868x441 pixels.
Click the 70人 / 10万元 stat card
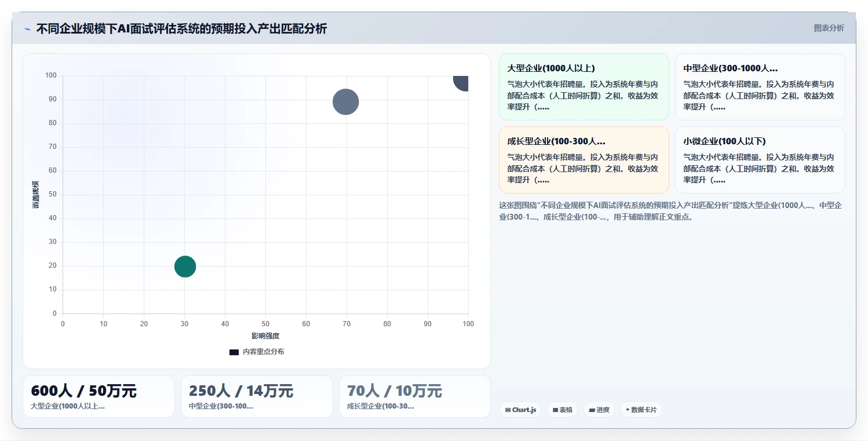(x=415, y=396)
